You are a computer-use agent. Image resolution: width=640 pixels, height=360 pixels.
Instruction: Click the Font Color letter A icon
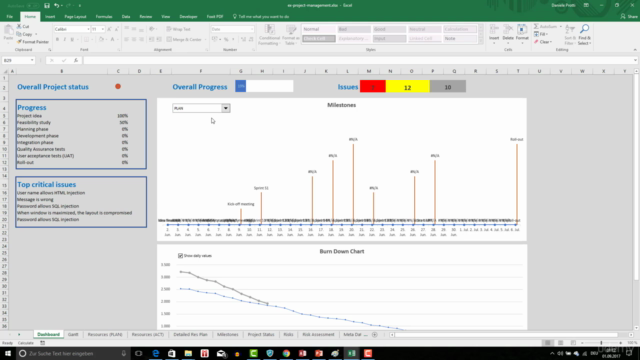[112, 40]
